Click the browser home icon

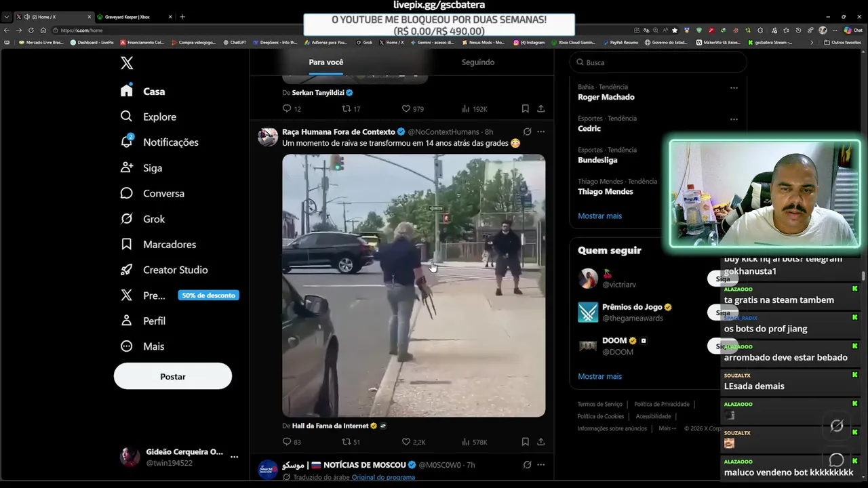[43, 30]
